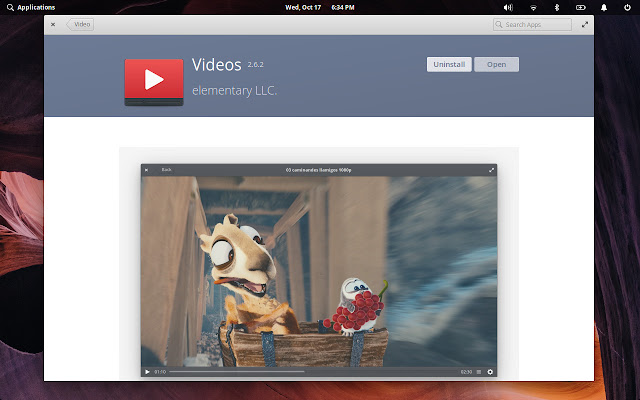The height and width of the screenshot is (400, 640).
Task: Open the notifications bell indicator
Action: (x=604, y=7)
